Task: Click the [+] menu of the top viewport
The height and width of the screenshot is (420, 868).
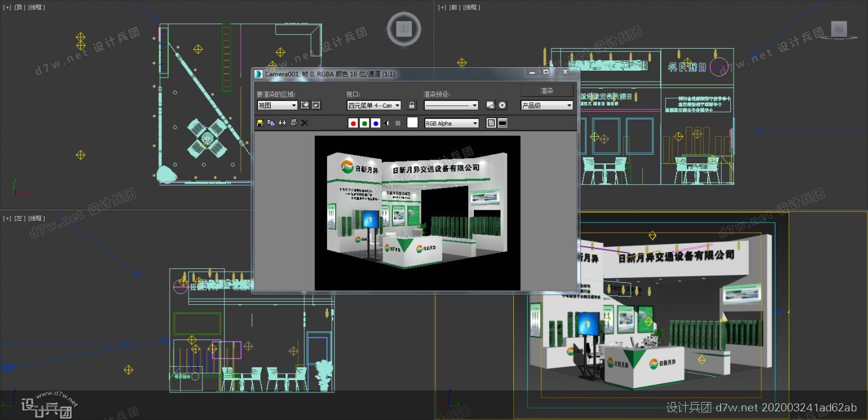Action: 8,8
